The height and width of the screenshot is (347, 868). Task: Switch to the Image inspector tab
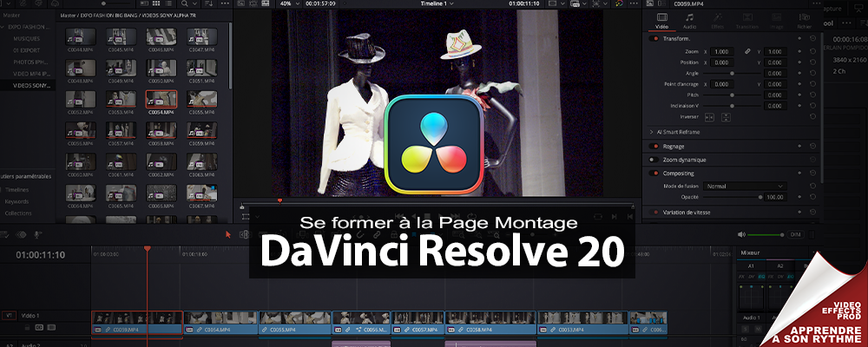[x=776, y=21]
